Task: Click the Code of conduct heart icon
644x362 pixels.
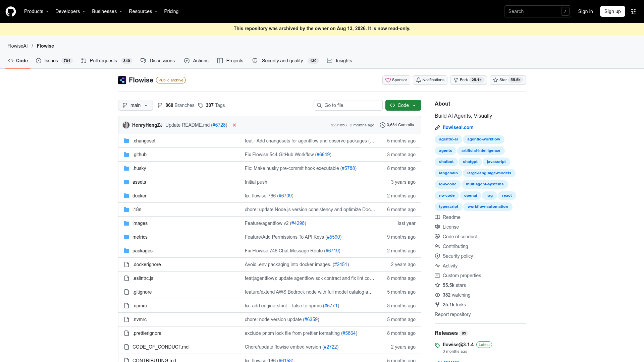Action: (437, 237)
